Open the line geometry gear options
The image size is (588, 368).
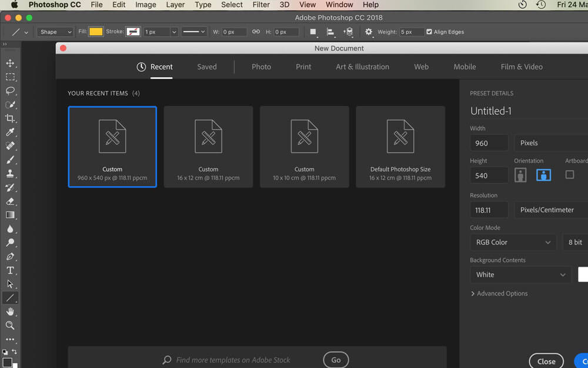(369, 32)
